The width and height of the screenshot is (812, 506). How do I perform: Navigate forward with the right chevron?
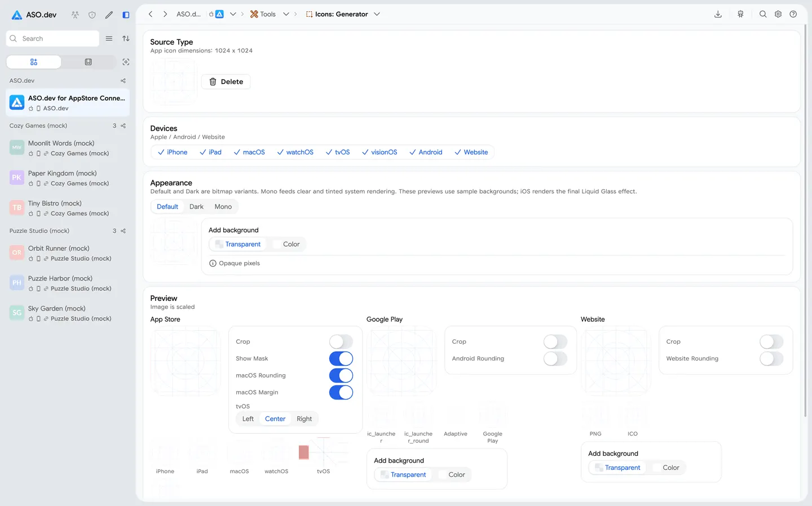(165, 14)
